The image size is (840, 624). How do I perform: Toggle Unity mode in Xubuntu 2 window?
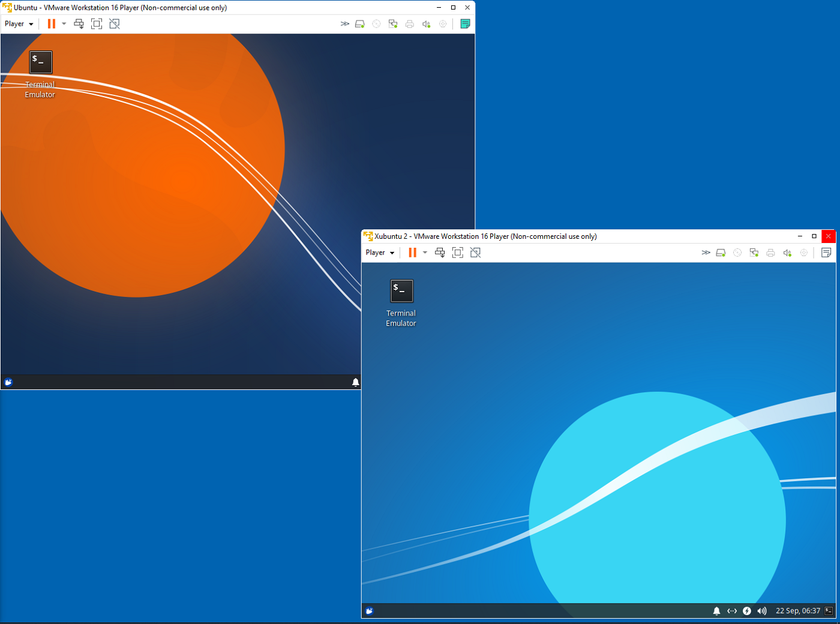(x=476, y=253)
